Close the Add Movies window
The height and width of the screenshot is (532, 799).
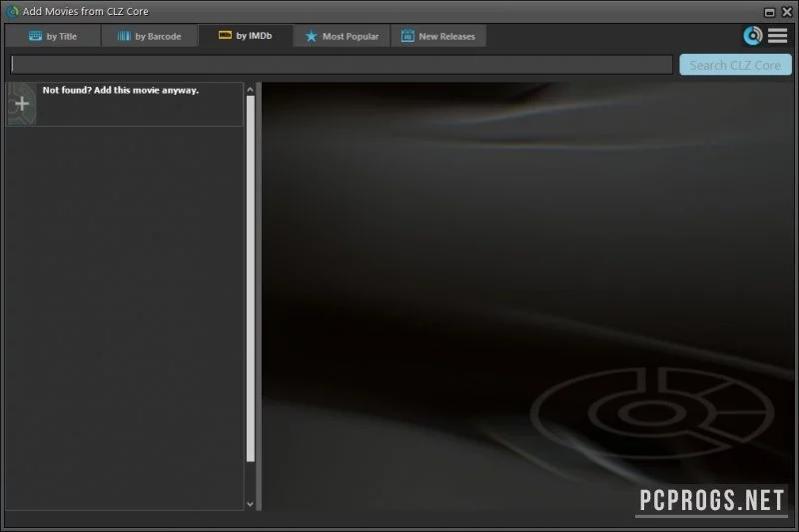coord(787,11)
